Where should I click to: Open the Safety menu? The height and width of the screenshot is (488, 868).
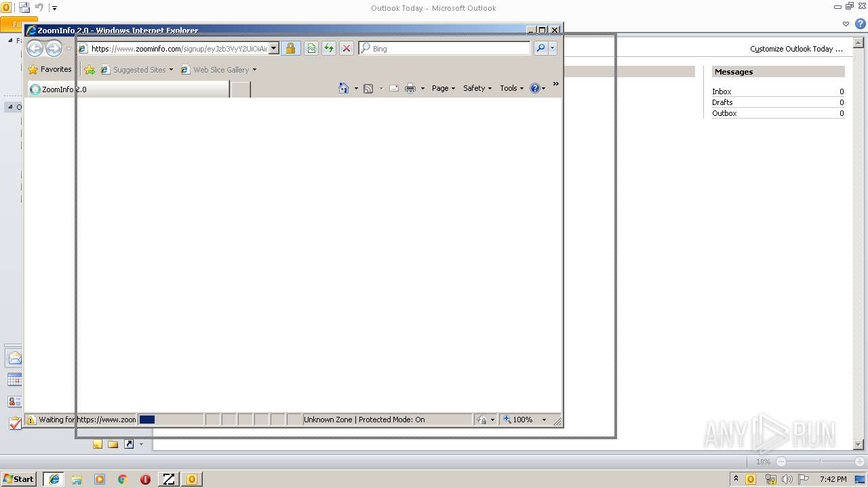pos(477,88)
